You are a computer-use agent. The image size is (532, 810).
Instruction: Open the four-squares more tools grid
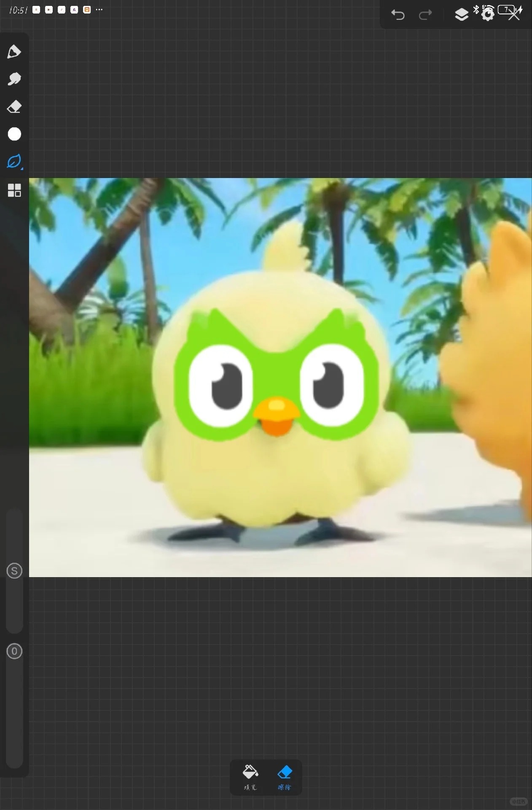coord(14,190)
